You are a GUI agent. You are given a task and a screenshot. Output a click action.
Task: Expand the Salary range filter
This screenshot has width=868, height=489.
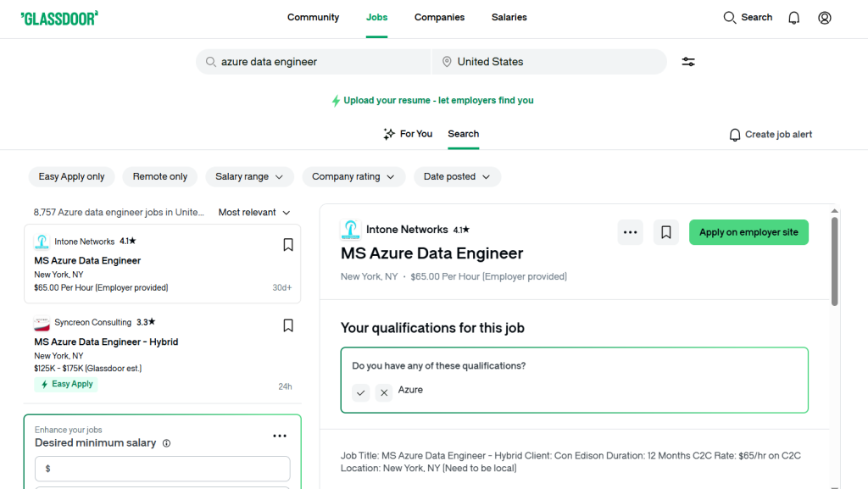[249, 177]
